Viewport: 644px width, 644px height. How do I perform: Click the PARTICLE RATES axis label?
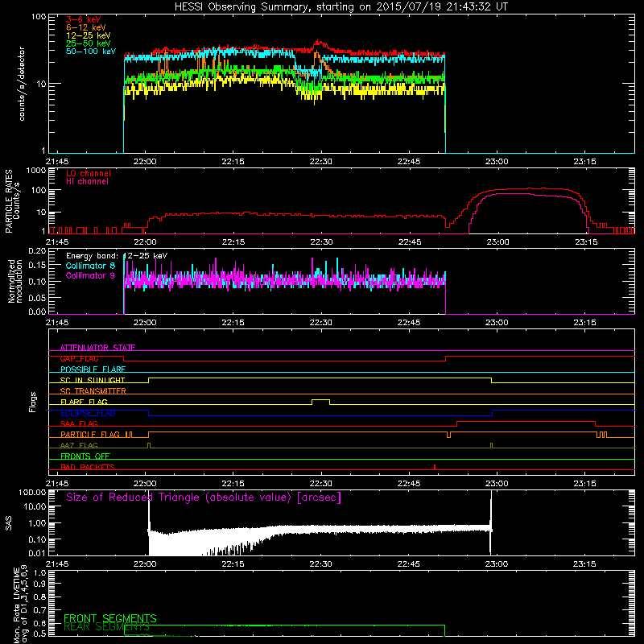pos(12,201)
